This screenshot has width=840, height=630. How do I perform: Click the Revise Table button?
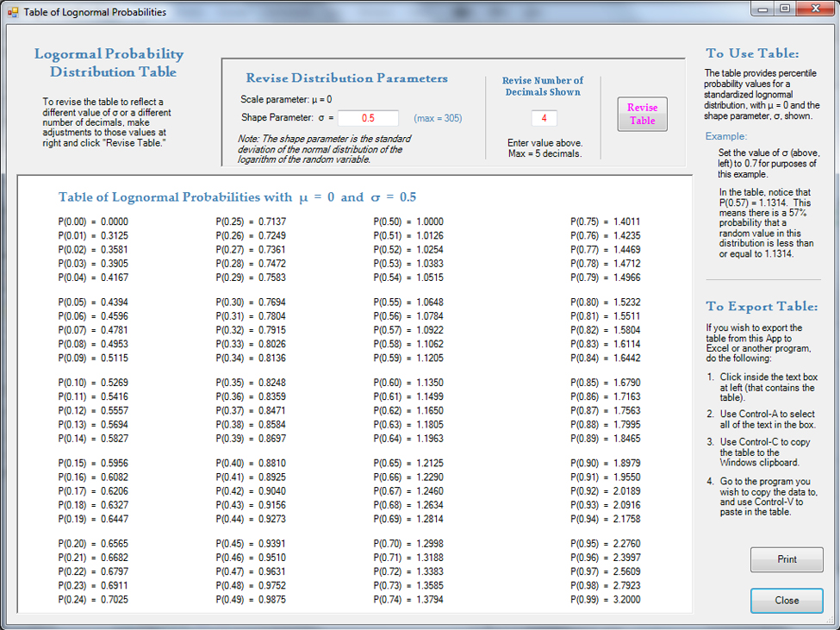642,114
